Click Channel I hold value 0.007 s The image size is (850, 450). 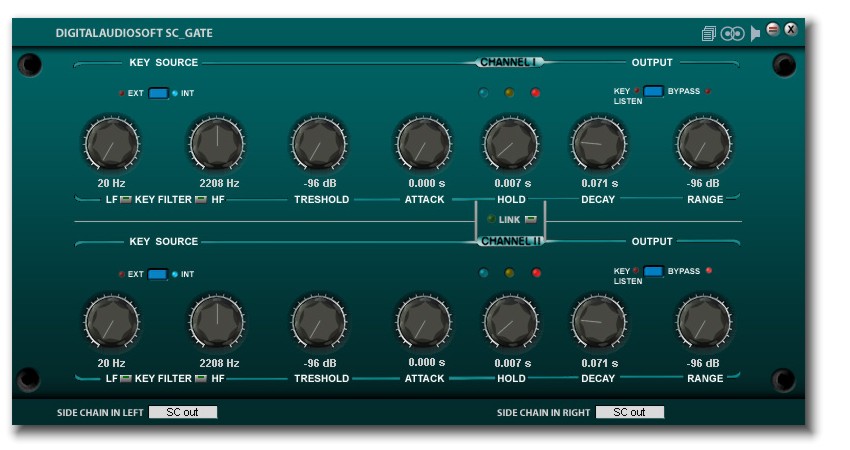[x=513, y=183]
